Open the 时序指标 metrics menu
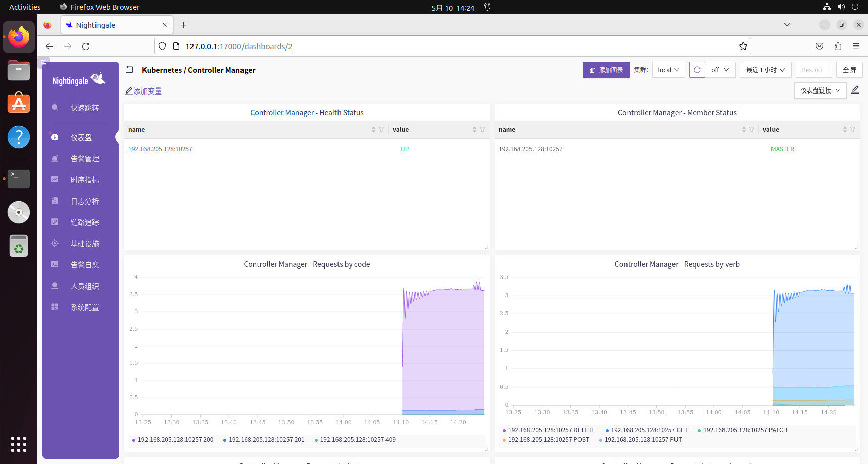 (x=84, y=180)
